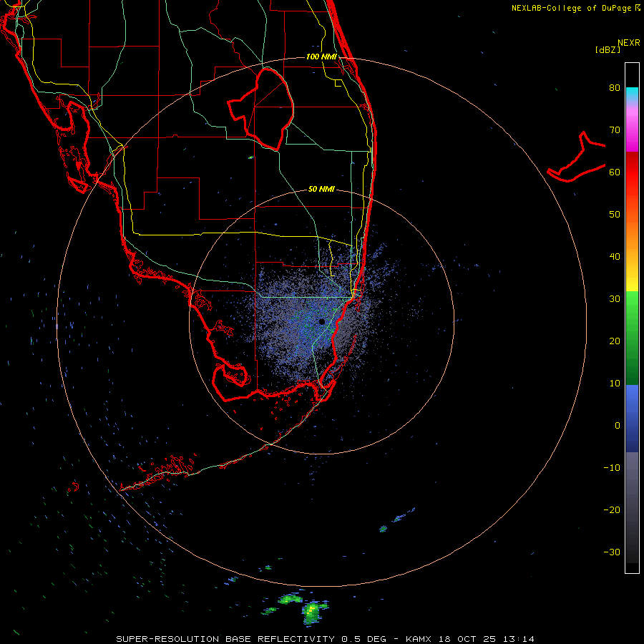Click the blue band of the color scale

(x=632, y=418)
